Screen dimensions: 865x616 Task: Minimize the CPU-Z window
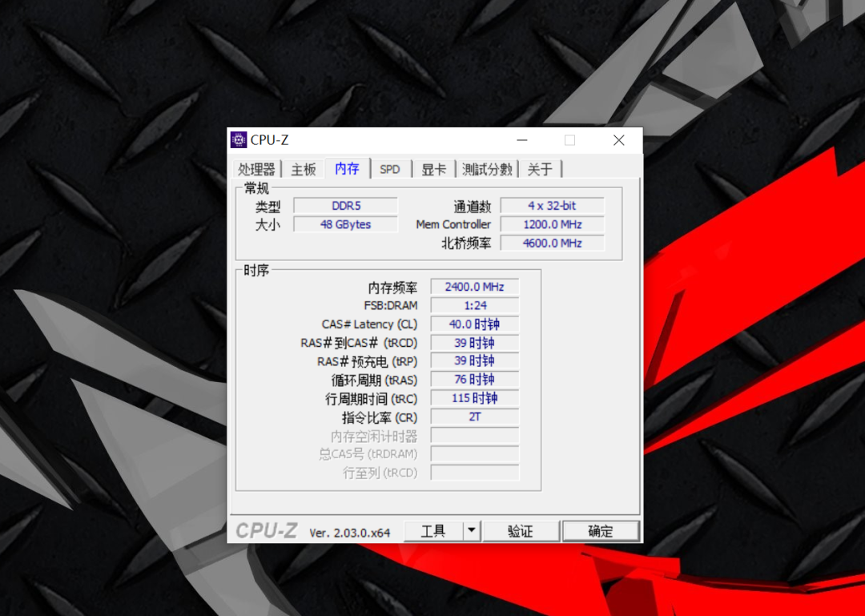522,140
